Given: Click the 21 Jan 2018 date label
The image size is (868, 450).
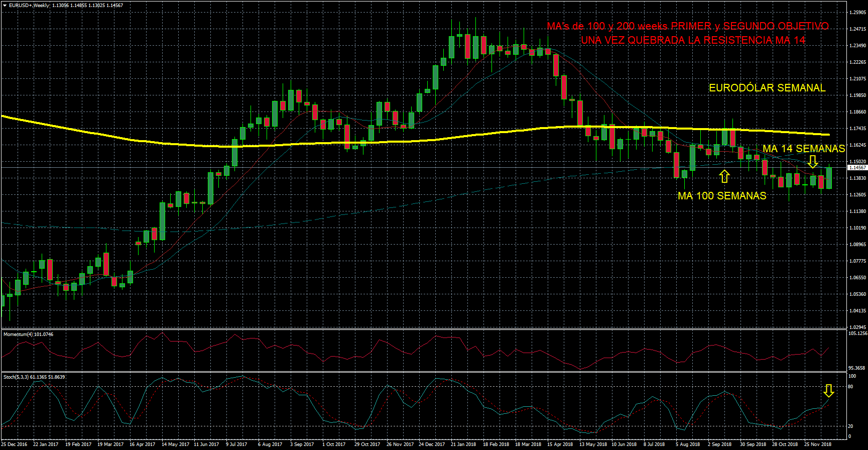Looking at the screenshot, I should point(463,444).
